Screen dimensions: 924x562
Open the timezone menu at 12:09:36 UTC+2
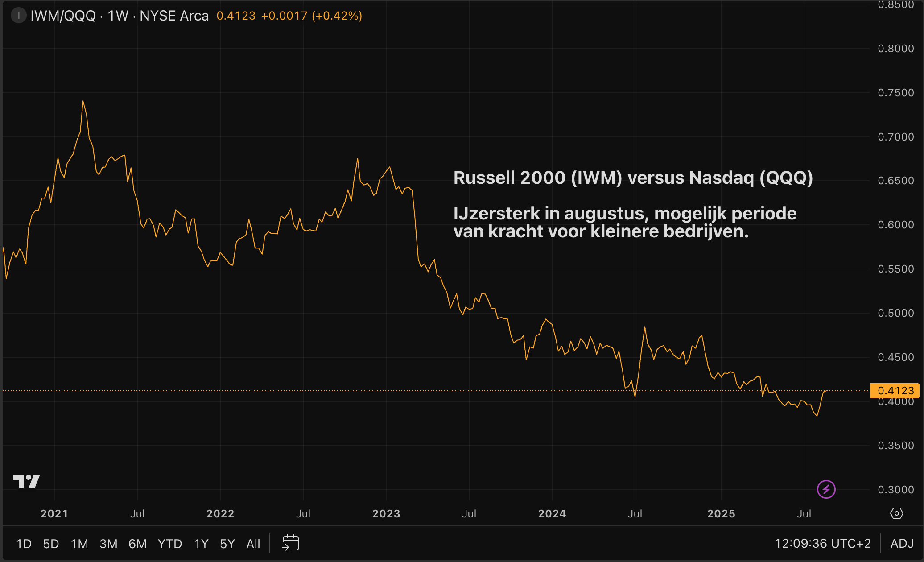pos(822,544)
